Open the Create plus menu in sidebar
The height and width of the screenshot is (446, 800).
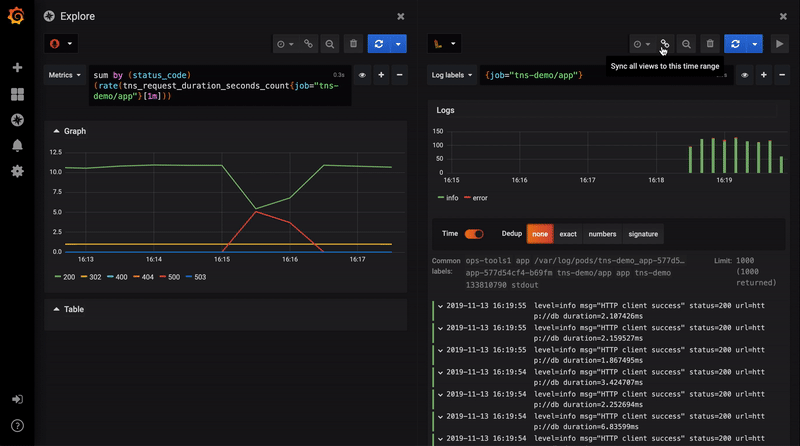point(17,68)
